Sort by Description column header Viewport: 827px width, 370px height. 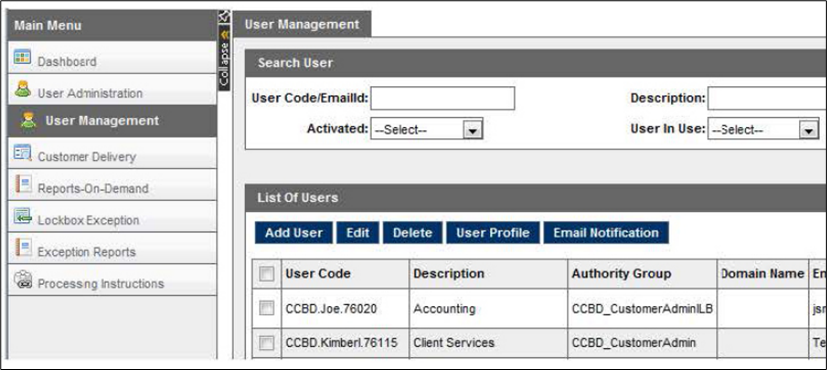click(488, 274)
